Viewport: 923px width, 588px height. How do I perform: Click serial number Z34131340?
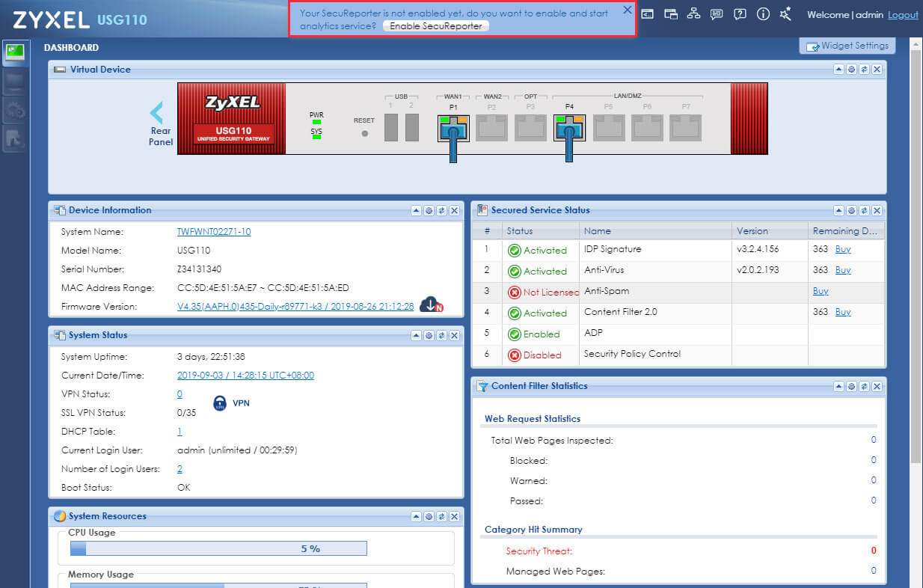199,269
